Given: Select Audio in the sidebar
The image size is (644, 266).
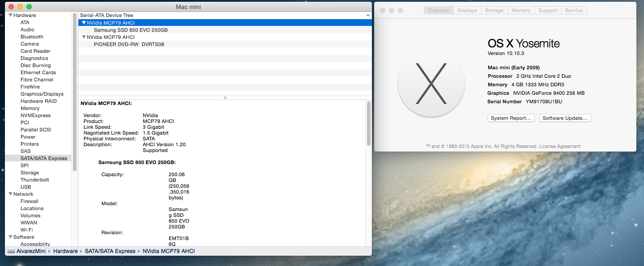Looking at the screenshot, I should [27, 30].
